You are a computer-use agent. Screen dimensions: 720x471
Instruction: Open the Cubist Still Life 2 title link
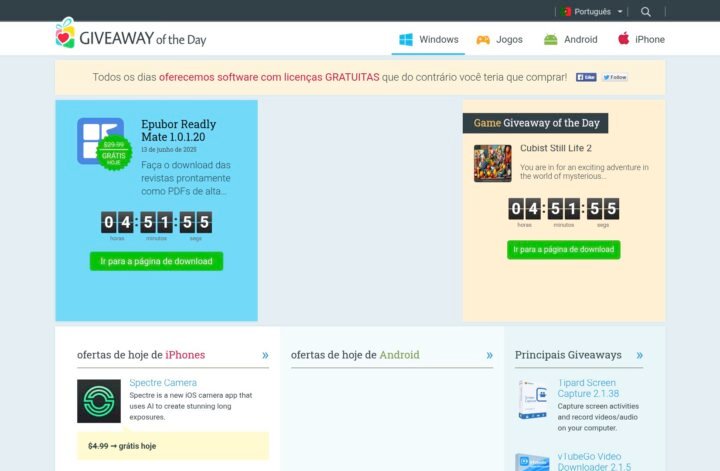[x=556, y=148]
